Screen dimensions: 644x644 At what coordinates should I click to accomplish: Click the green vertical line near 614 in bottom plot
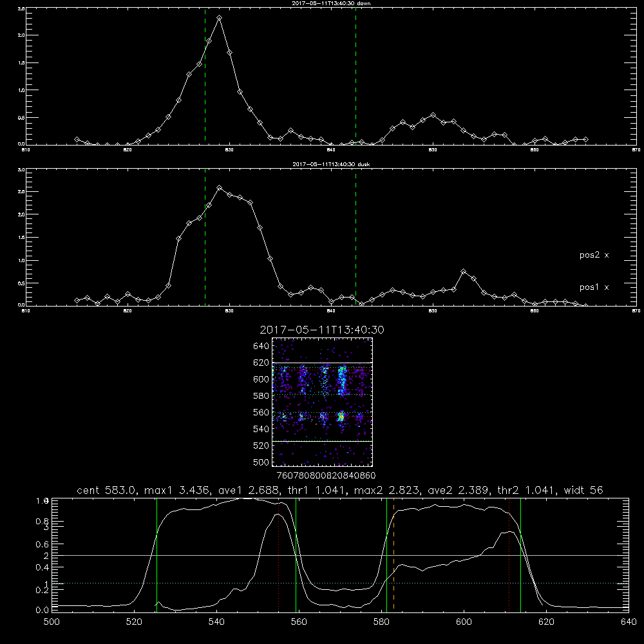[520, 554]
